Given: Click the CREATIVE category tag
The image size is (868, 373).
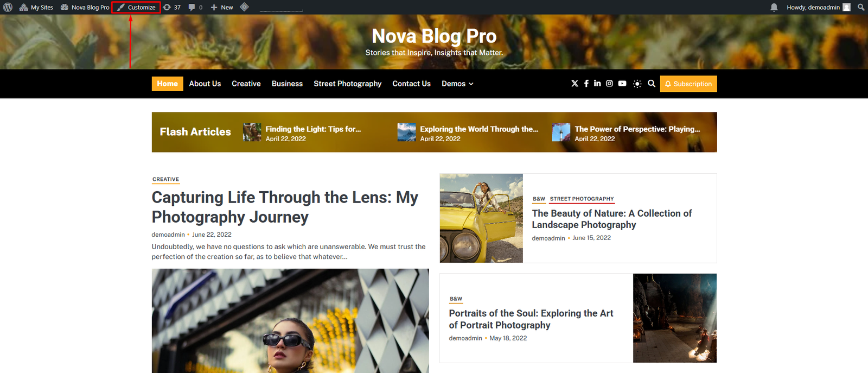Looking at the screenshot, I should [165, 179].
